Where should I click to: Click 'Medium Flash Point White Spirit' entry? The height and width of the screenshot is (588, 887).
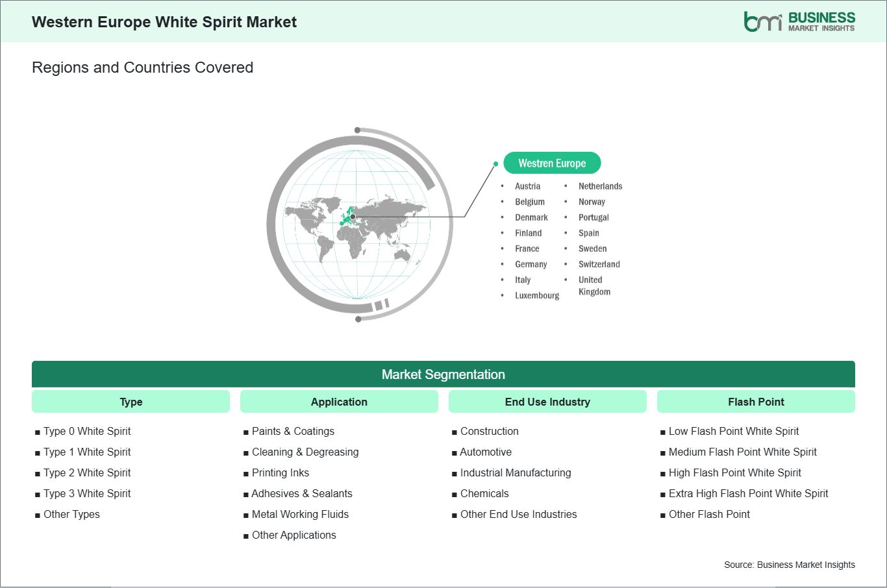(x=743, y=452)
